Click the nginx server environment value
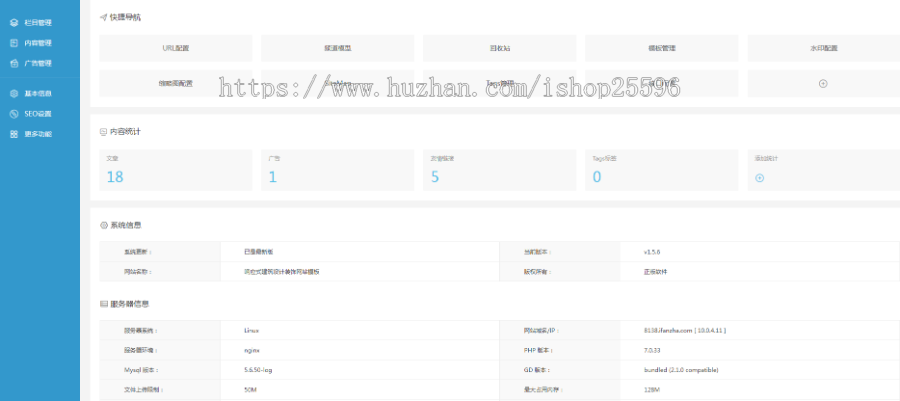 251,350
